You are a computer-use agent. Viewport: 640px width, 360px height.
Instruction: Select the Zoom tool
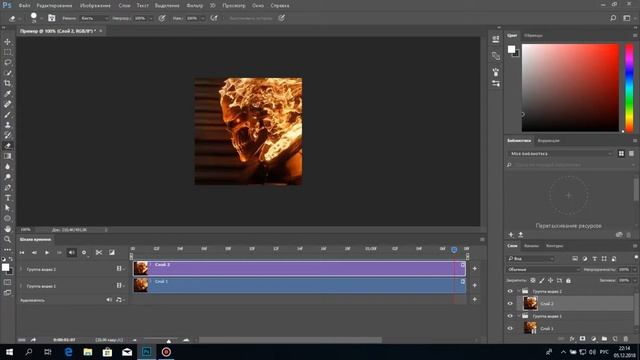pyautogui.click(x=7, y=239)
